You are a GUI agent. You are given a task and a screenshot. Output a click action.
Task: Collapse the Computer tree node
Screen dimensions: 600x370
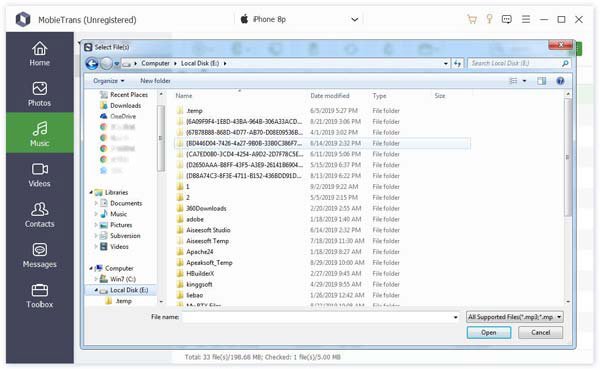[91, 269]
